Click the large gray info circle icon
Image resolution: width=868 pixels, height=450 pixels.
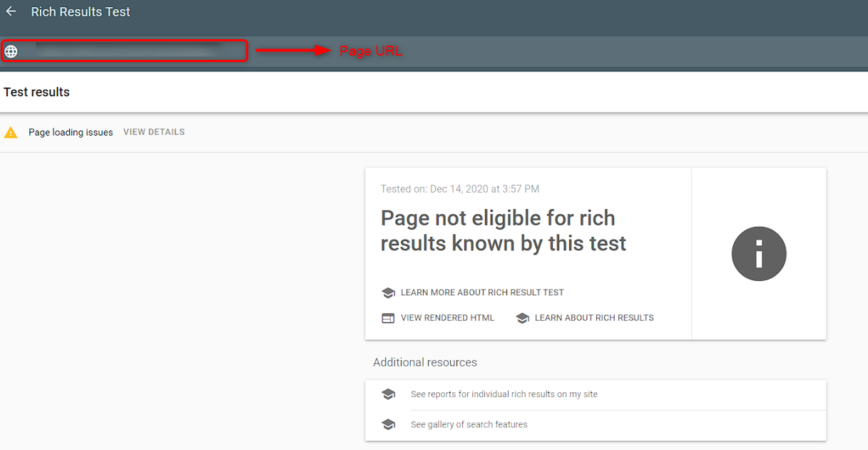(759, 254)
